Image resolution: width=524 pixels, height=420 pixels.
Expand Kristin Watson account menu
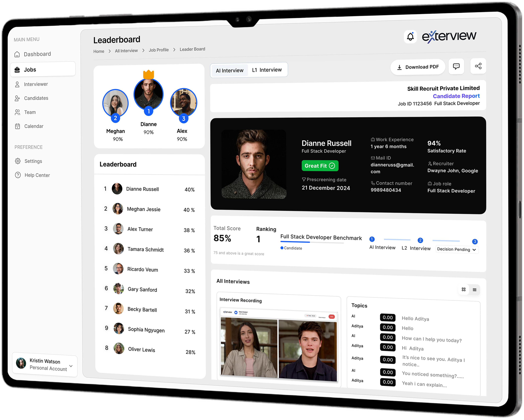click(71, 366)
